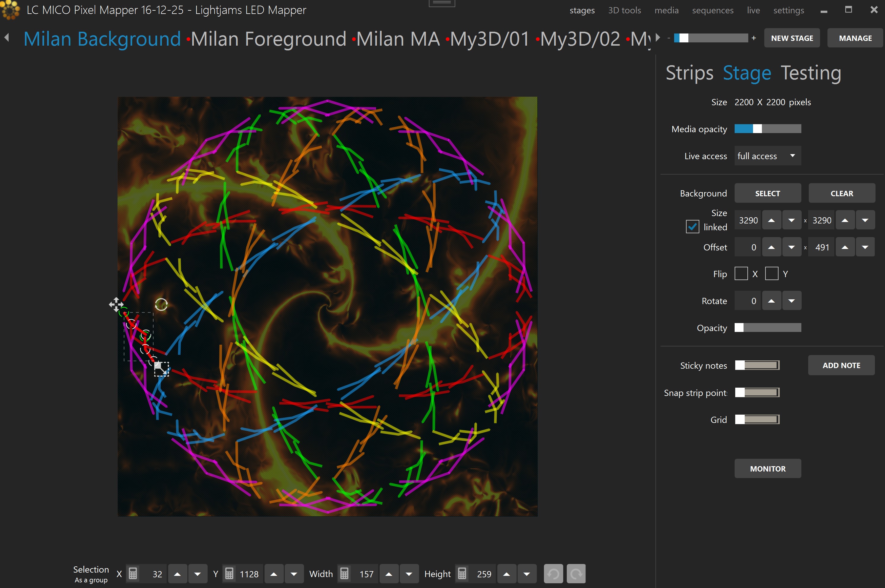Show more stage tabs with right arrow
Screen dimensions: 885x588
click(x=658, y=38)
